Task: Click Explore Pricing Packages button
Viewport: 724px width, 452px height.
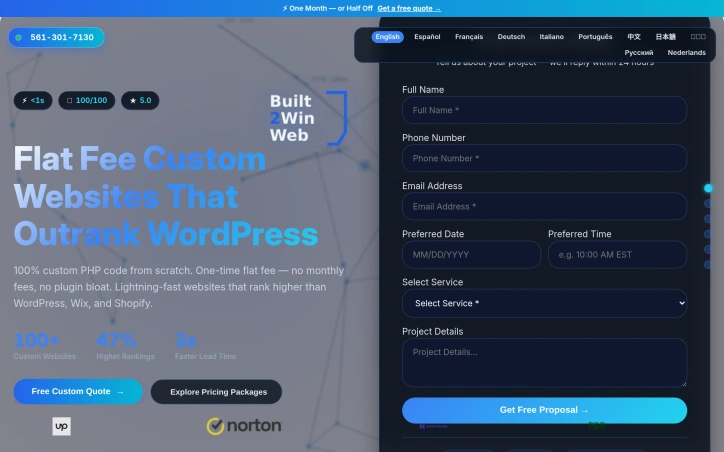Action: click(217, 392)
